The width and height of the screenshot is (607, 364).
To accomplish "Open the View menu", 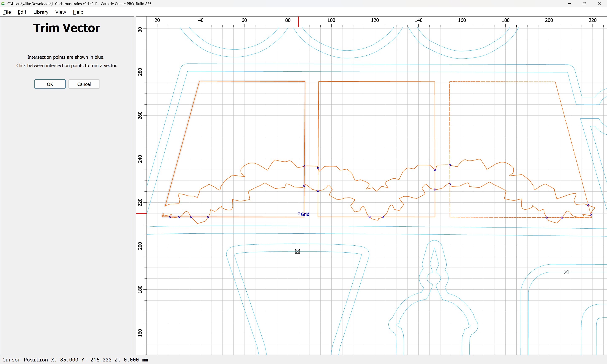I will coord(60,12).
